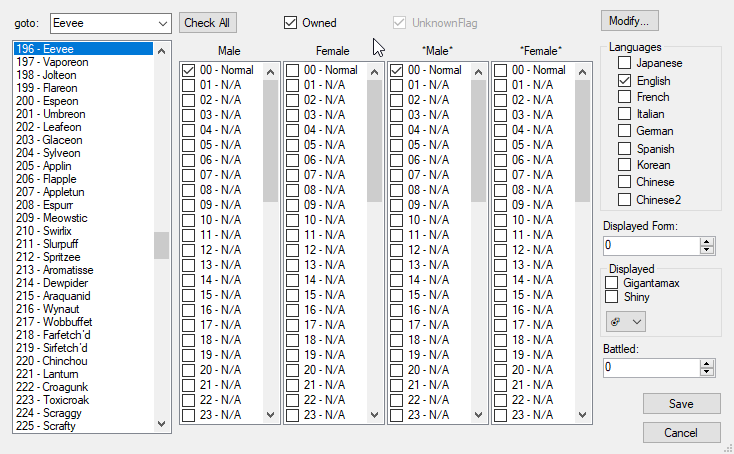Decrease the Displayed Form value
Screen dimensions: 734x454
[x=707, y=249]
